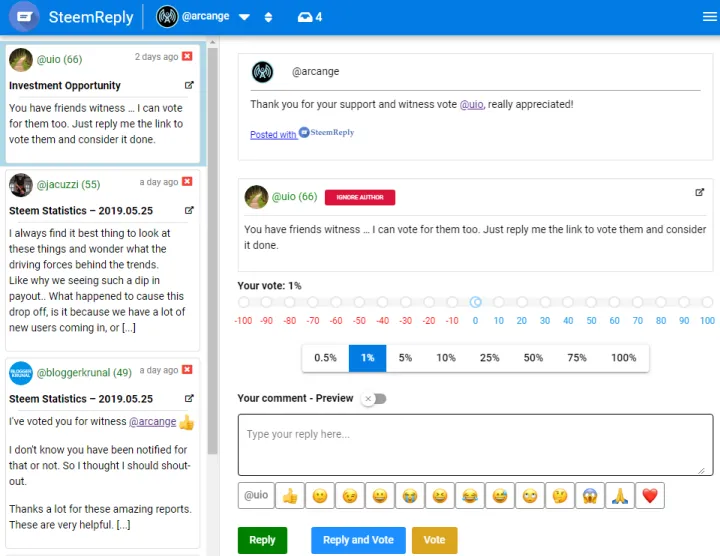
Task: Insert tears of joy emoji
Action: pyautogui.click(x=470, y=495)
